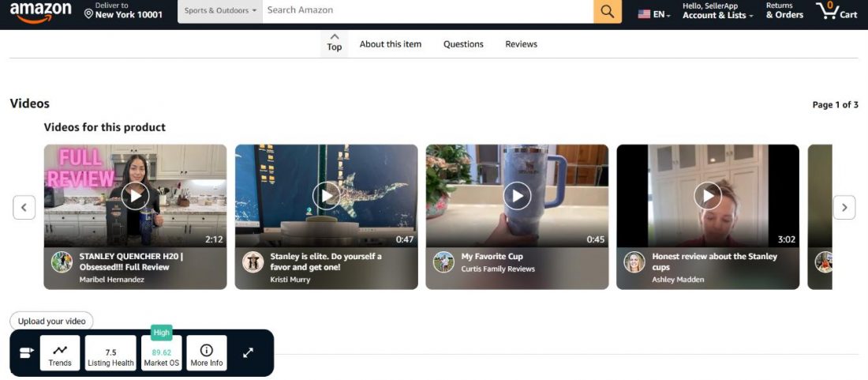Open the Honest review about Stanley cups title
This screenshot has height=380, width=868.
pos(715,262)
